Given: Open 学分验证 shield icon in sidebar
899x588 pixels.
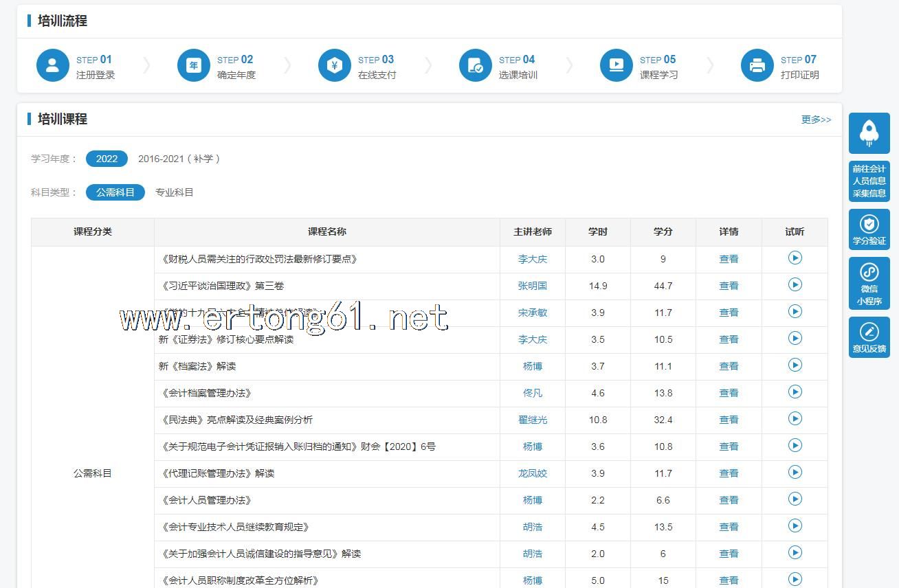Looking at the screenshot, I should coord(869,229).
